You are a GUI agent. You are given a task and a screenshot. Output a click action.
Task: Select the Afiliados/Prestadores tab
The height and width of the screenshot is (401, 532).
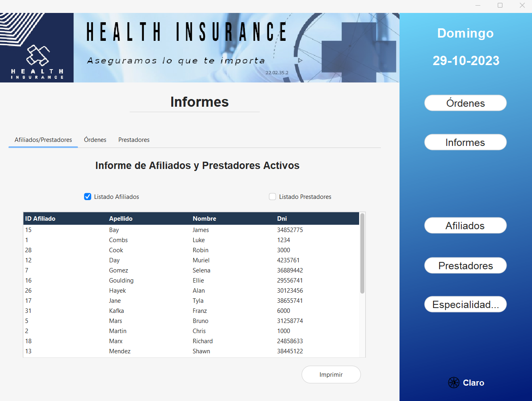43,139
